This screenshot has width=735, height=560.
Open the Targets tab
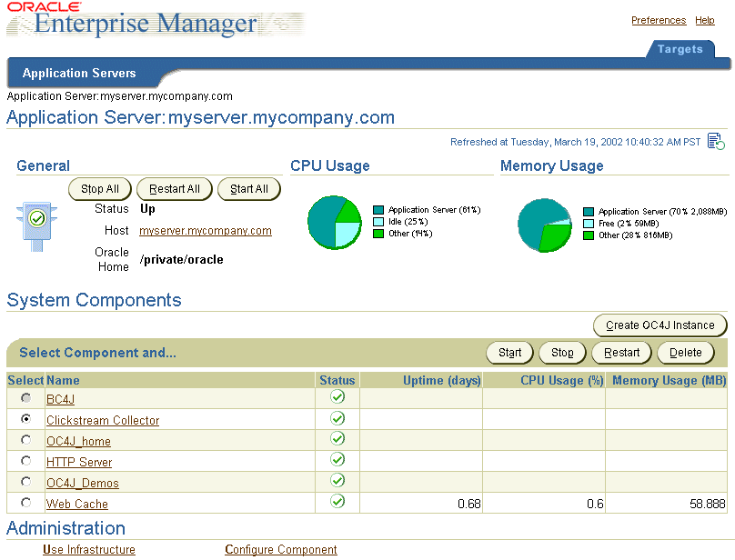(680, 49)
